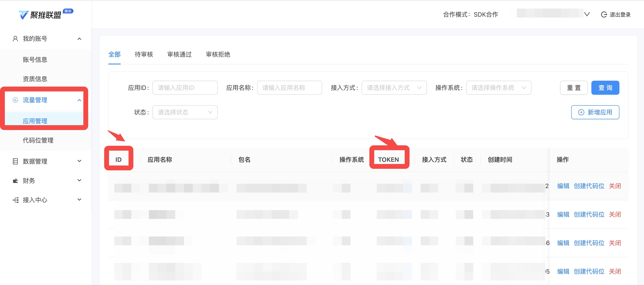Collapse the 我的账号 menu chevron
Viewport: 644px width, 285px height.
point(79,39)
